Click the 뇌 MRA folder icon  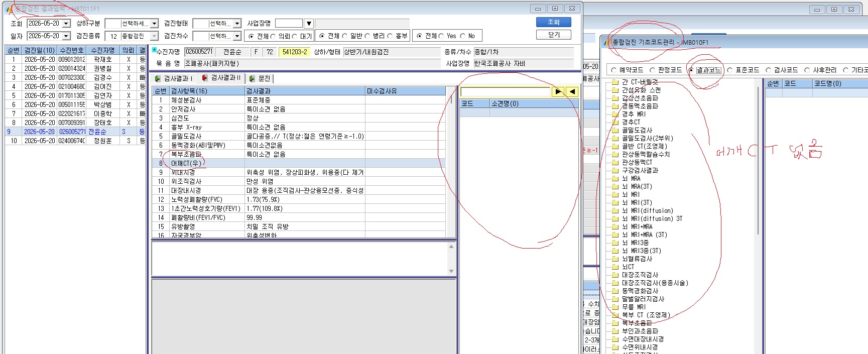615,178
